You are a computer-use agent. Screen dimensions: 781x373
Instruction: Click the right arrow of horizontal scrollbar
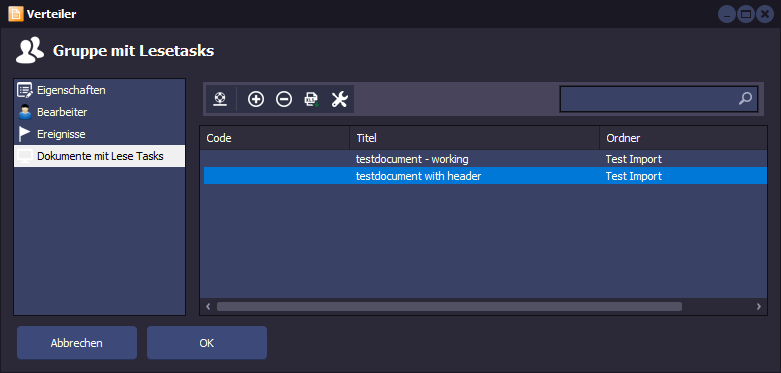[x=759, y=306]
